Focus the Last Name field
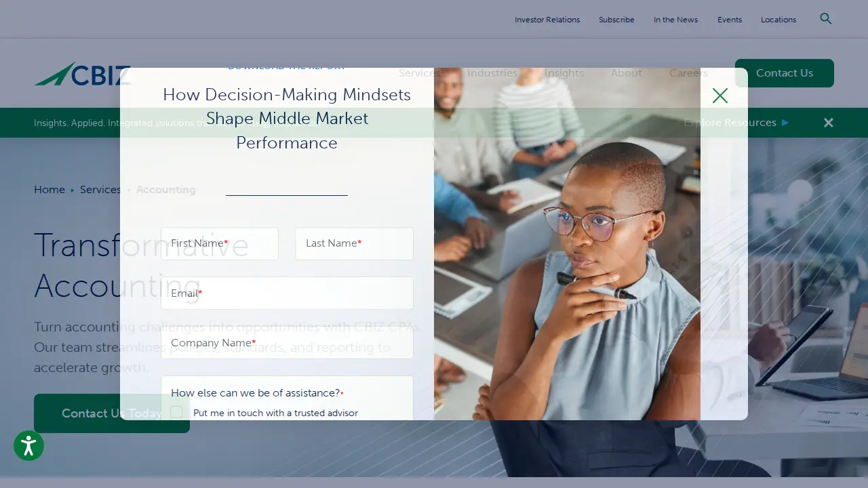The image size is (868, 488). (x=354, y=243)
